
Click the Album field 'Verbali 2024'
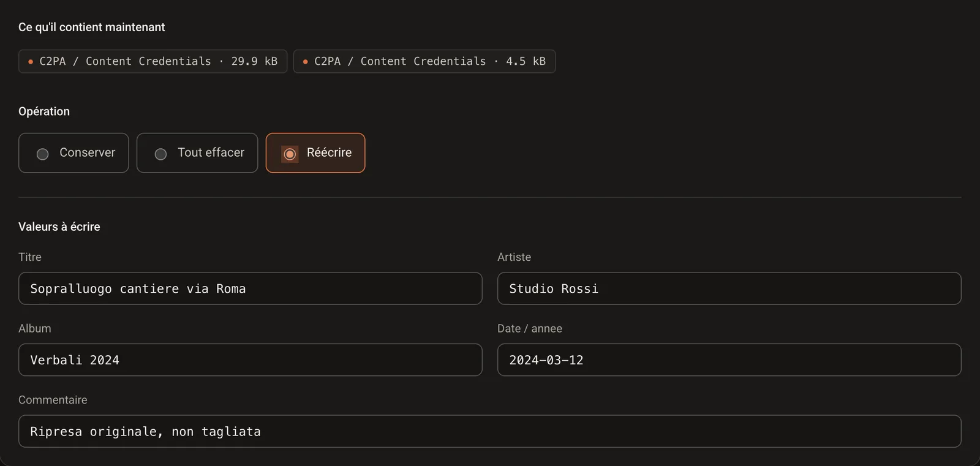tap(251, 360)
